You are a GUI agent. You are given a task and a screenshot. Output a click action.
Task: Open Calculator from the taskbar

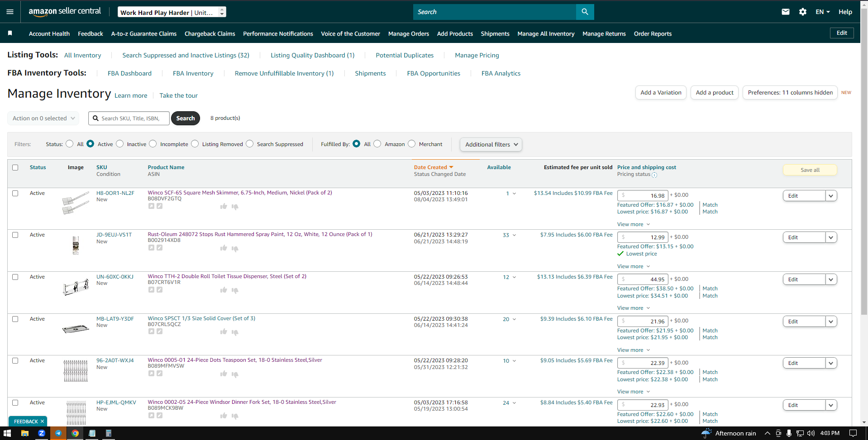109,433
